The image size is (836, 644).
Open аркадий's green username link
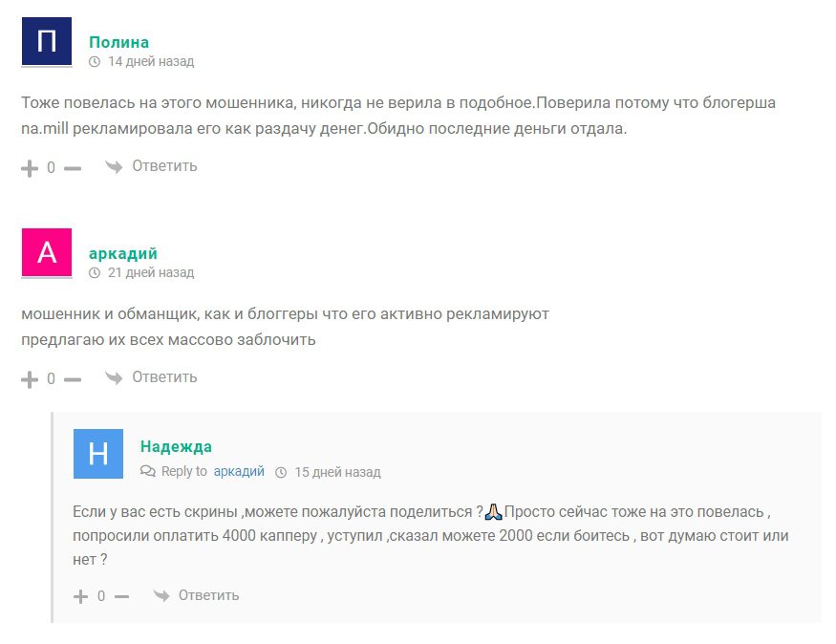123,253
